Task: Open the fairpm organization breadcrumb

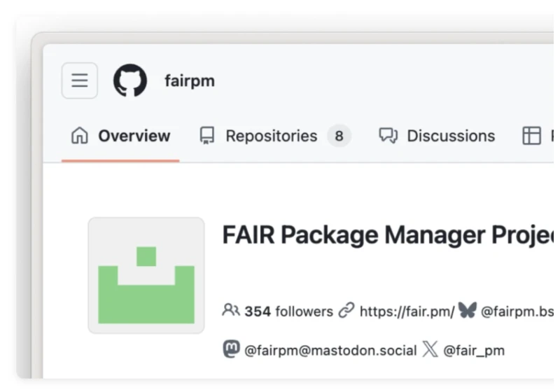Action: pyautogui.click(x=190, y=81)
